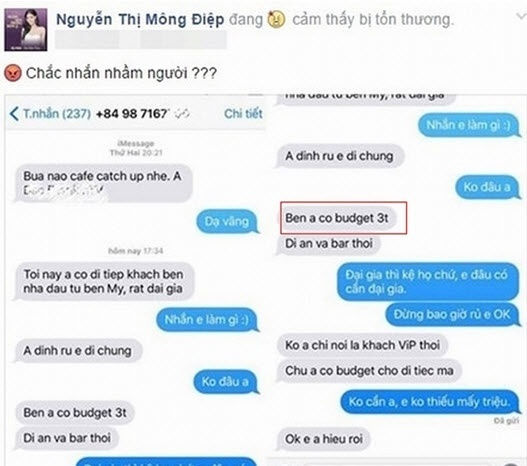Select 'Toi nay a co di tiep khach' message
The image size is (527, 466).
[x=104, y=281]
